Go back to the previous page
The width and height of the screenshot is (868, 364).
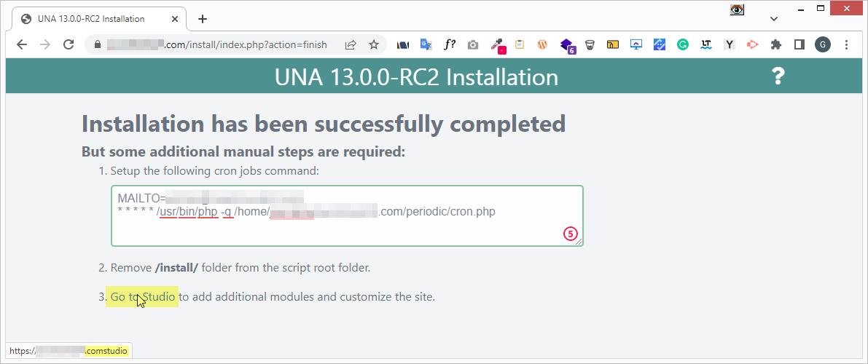[22, 44]
